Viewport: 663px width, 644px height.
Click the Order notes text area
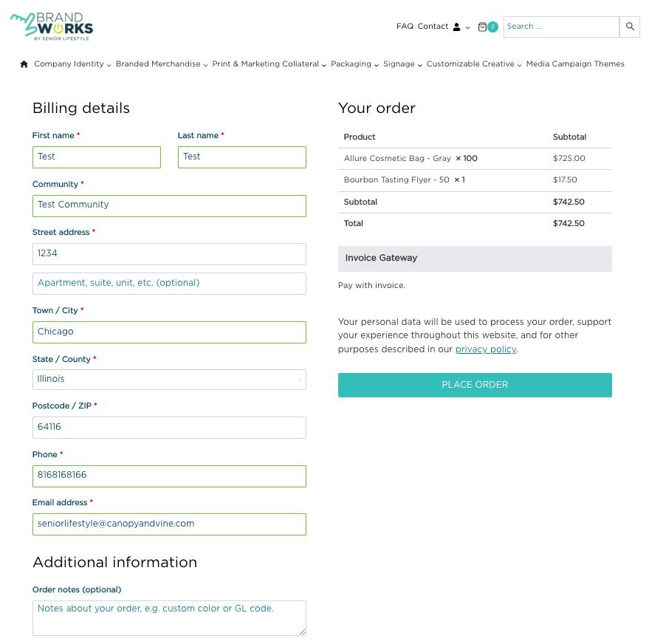[x=169, y=618]
